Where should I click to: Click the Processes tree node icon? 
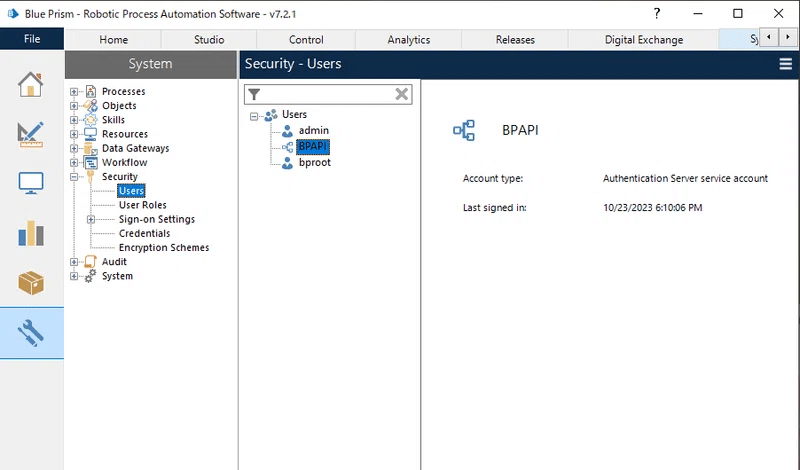click(91, 91)
